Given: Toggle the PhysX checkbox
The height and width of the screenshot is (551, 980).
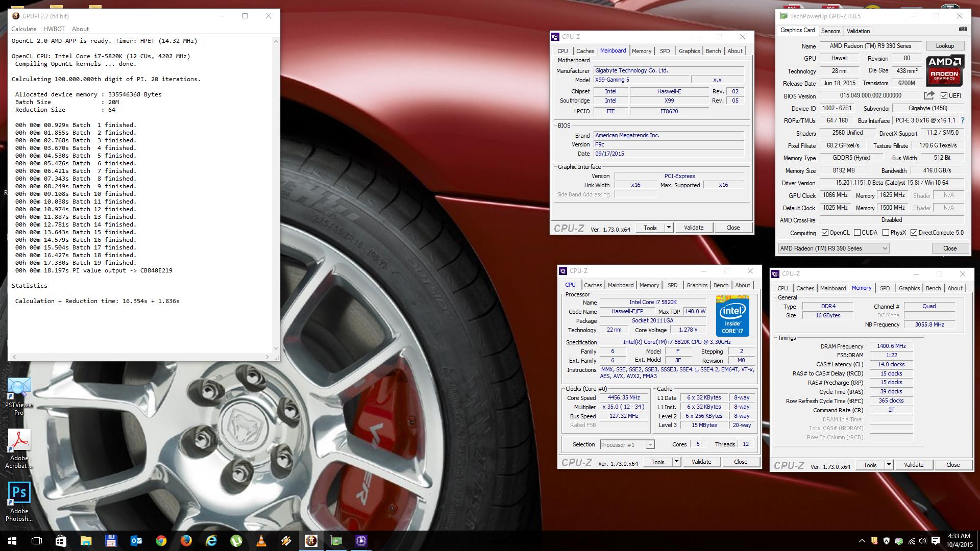Looking at the screenshot, I should click(x=886, y=233).
